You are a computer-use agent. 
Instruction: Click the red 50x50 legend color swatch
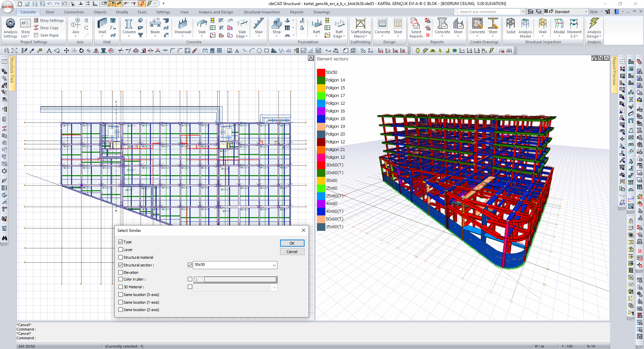[x=321, y=72]
